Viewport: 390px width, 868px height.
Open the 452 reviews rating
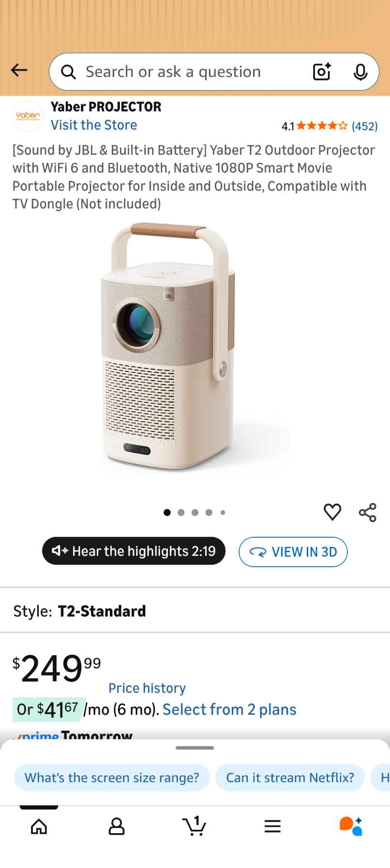(x=330, y=126)
